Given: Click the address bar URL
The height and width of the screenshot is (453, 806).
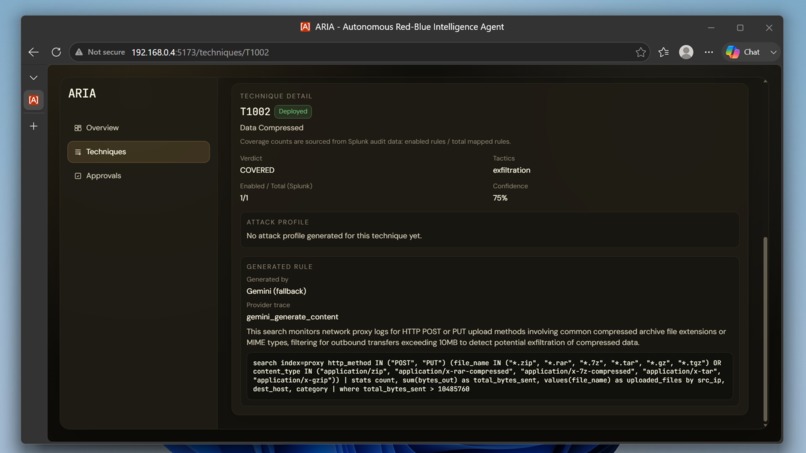Looking at the screenshot, I should pyautogui.click(x=200, y=52).
